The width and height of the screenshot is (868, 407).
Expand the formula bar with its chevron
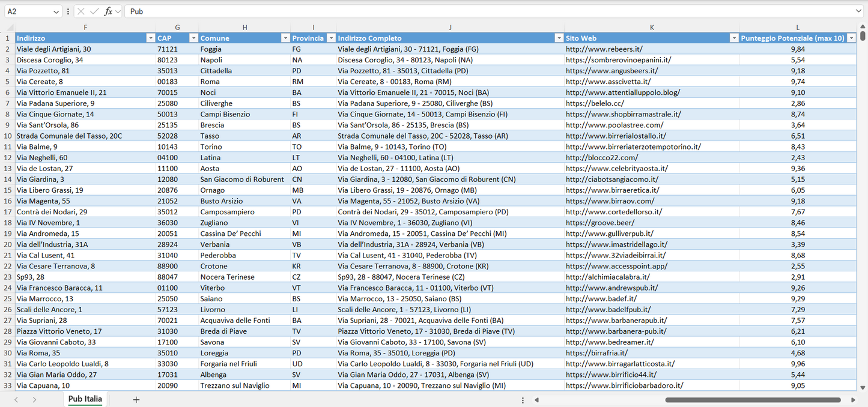[859, 11]
